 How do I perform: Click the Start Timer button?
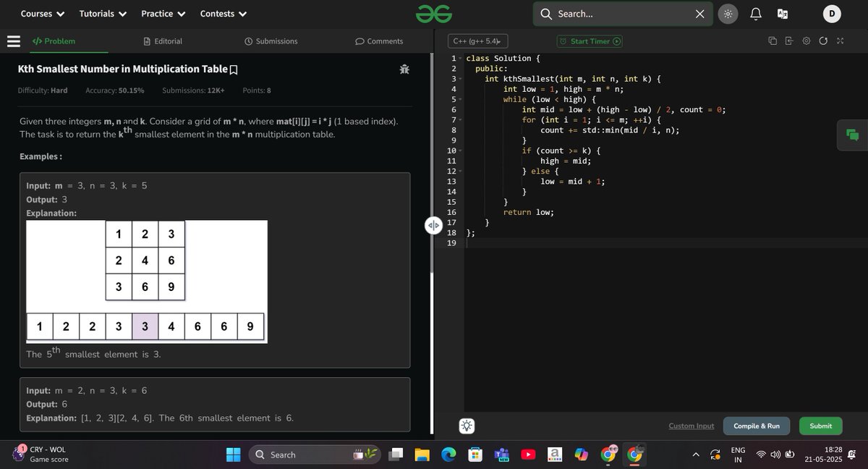(x=590, y=41)
